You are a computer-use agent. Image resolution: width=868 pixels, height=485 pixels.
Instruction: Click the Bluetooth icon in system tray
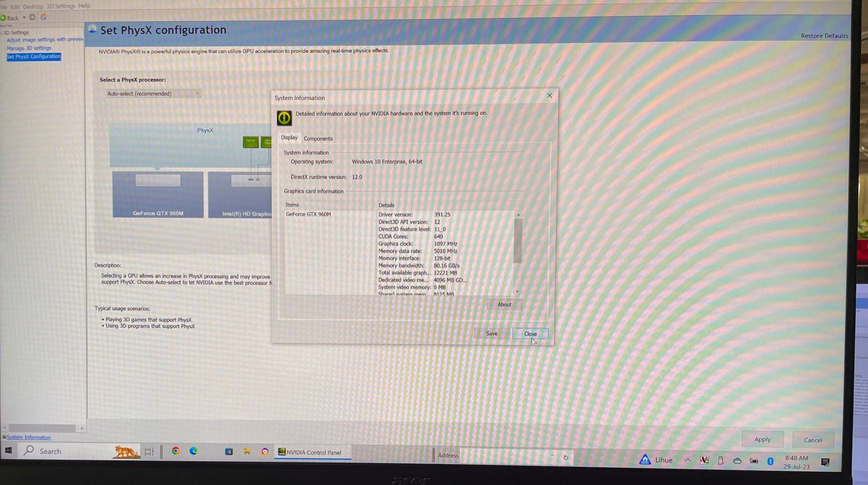pos(770,461)
